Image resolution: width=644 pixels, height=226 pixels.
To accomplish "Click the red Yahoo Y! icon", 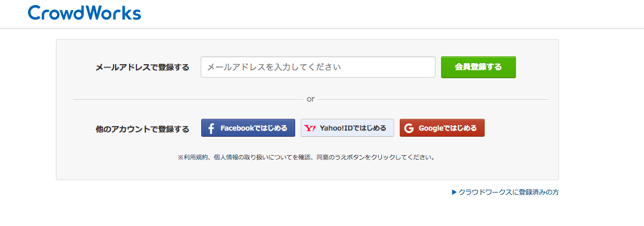I will click(310, 128).
